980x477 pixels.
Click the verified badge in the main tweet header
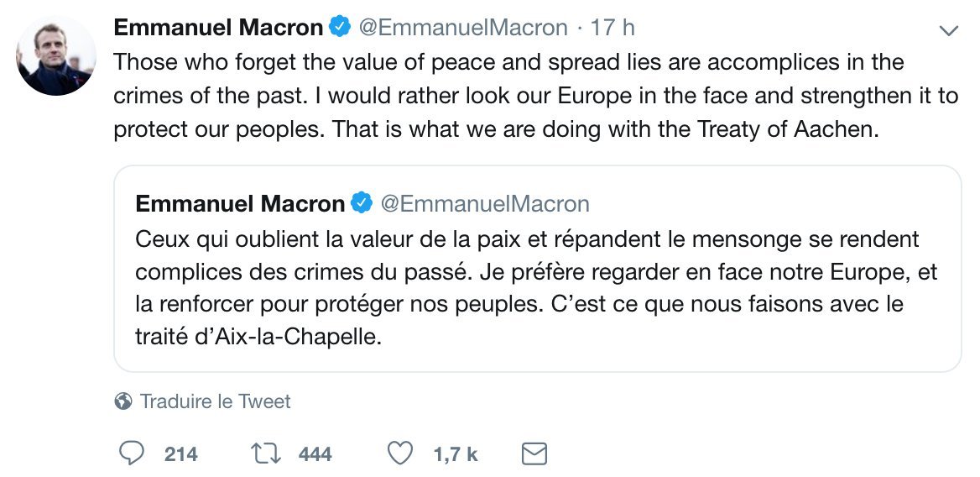338,27
